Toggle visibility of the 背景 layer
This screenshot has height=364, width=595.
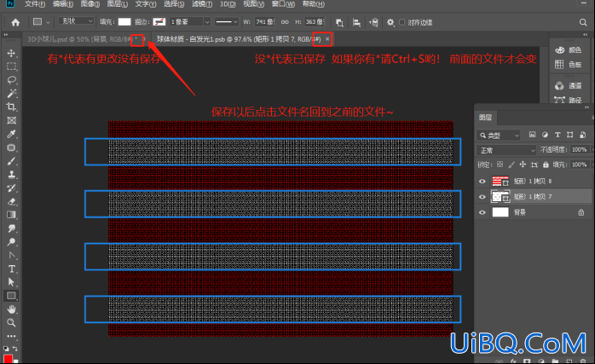482,212
